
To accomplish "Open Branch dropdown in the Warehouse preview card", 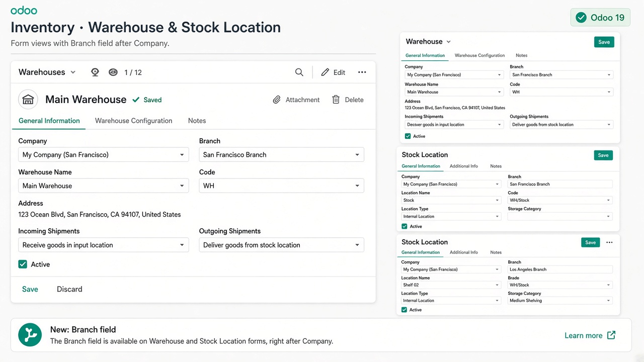I will click(561, 75).
